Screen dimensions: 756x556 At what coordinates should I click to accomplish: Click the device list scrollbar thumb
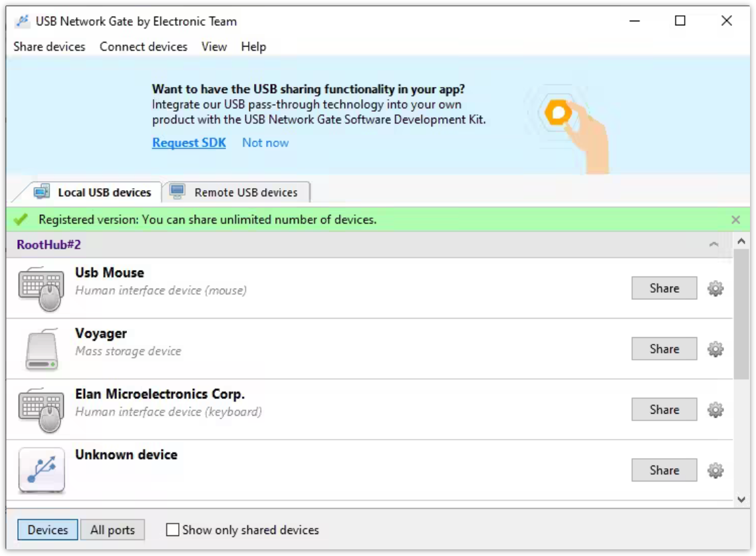coord(741,313)
